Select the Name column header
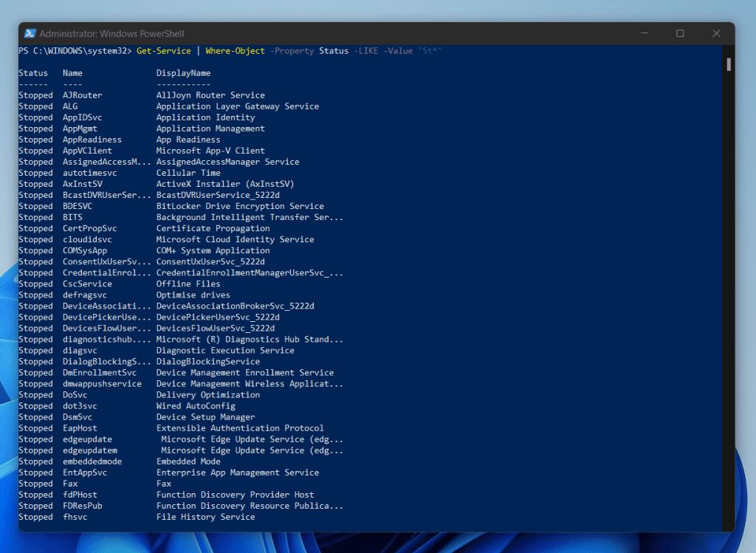Image resolution: width=756 pixels, height=553 pixels. [x=72, y=73]
